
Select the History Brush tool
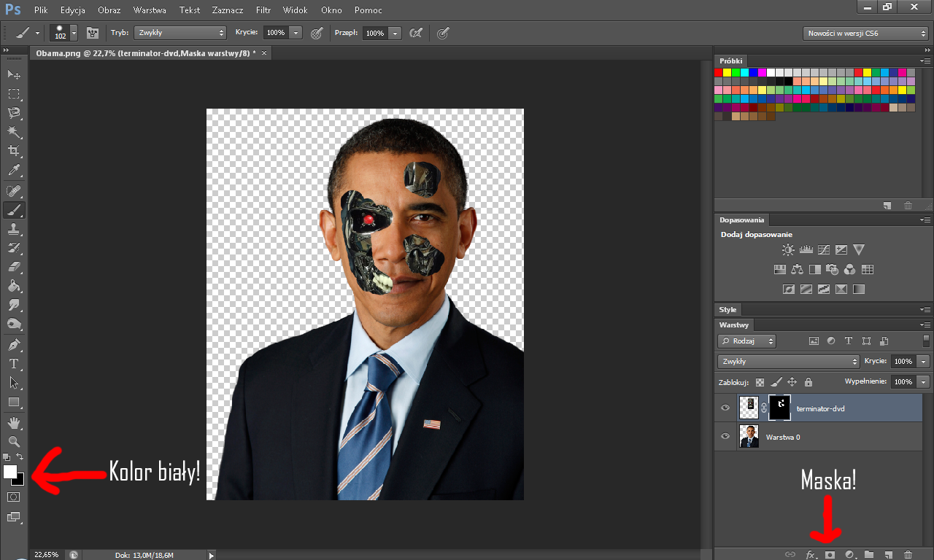pos(14,248)
